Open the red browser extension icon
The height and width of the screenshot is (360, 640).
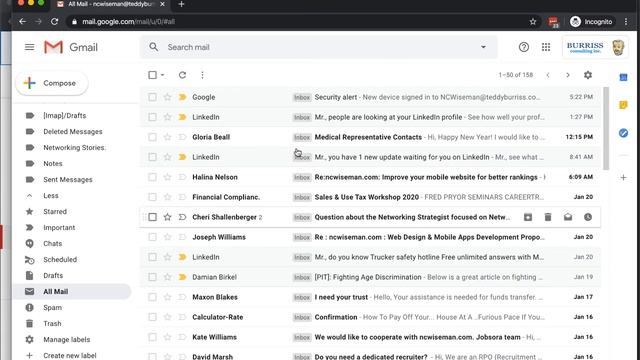[553, 22]
